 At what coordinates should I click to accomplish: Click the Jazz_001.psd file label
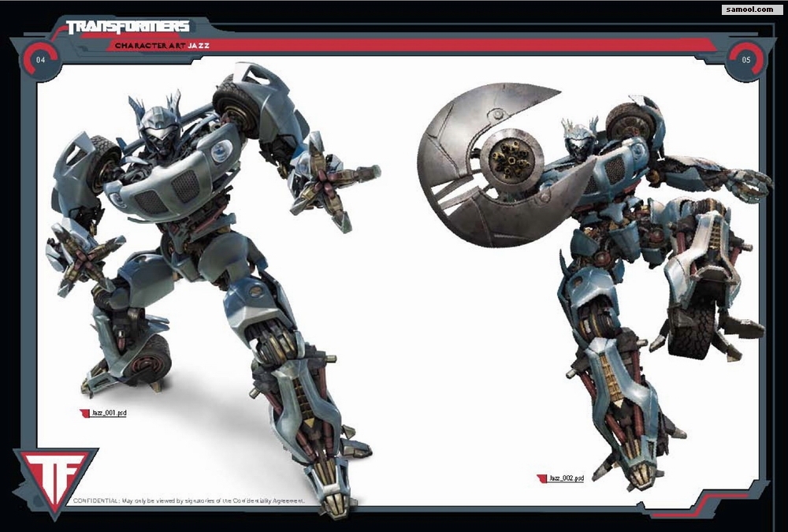(x=109, y=413)
